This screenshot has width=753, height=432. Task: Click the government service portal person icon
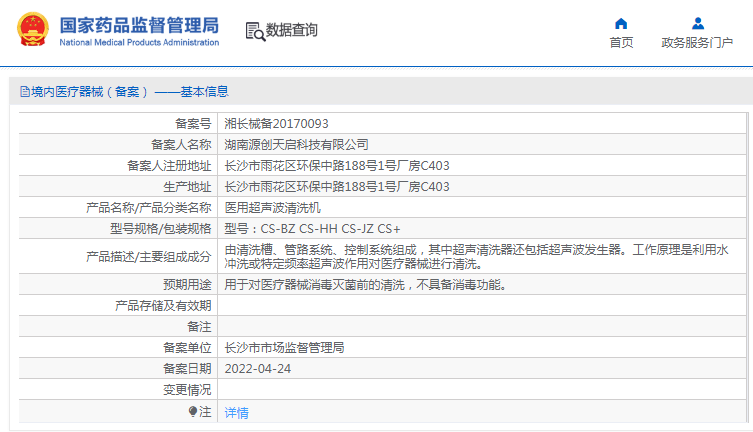[698, 24]
